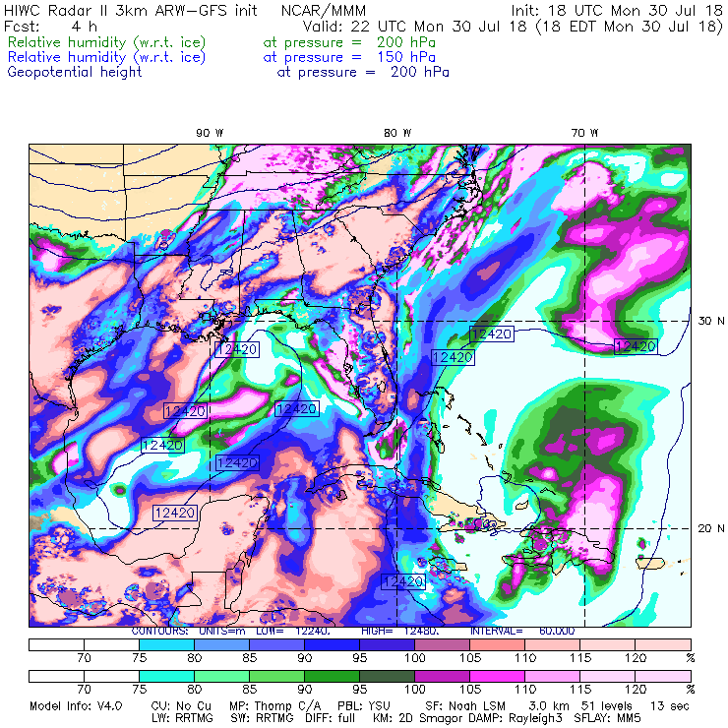
Task: Click the title 'HIWC Radar II 3km ARW-GFS init'
Action: (x=130, y=10)
